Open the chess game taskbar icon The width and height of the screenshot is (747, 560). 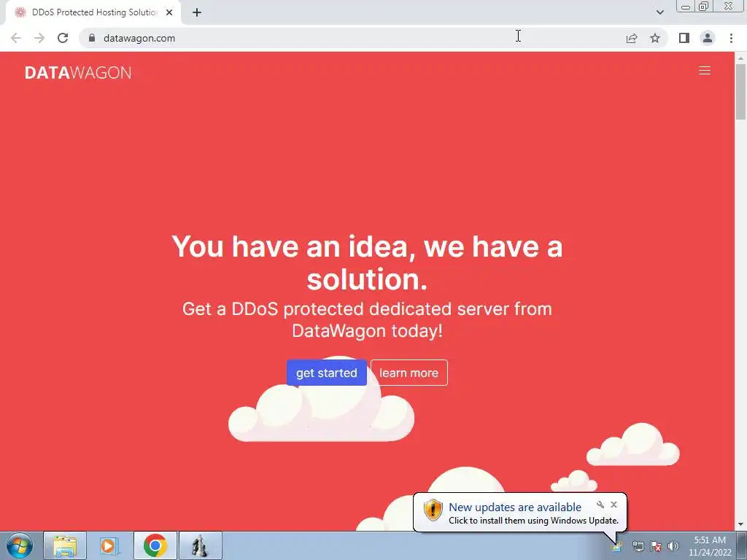point(200,545)
